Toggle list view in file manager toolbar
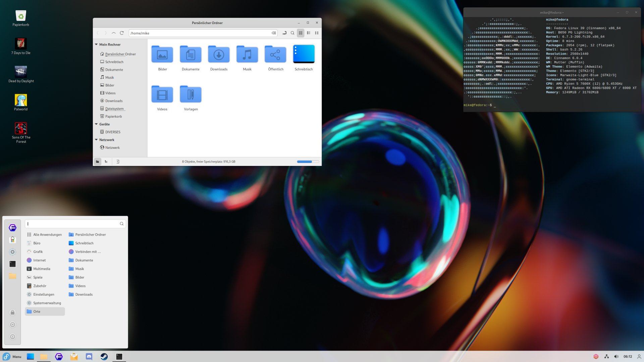 click(308, 33)
